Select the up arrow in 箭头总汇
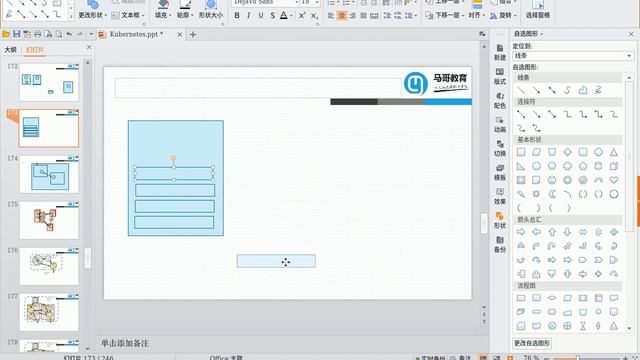The image size is (640, 360). [552, 232]
